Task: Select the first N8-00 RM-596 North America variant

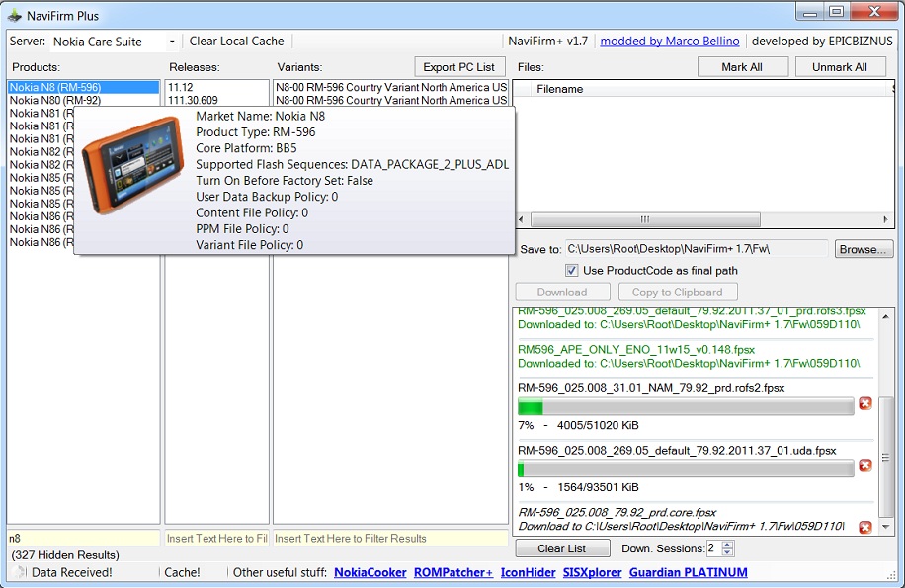Action: click(390, 87)
